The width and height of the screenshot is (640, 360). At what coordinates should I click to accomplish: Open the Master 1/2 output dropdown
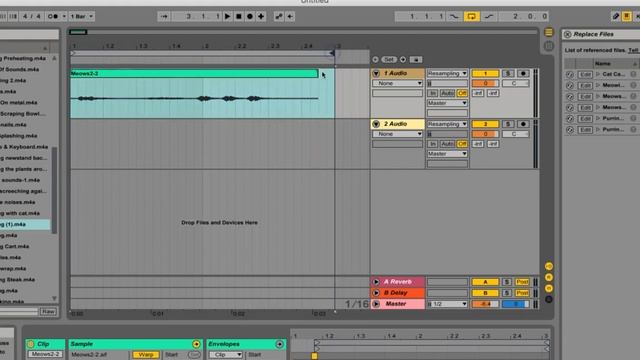[x=447, y=304]
